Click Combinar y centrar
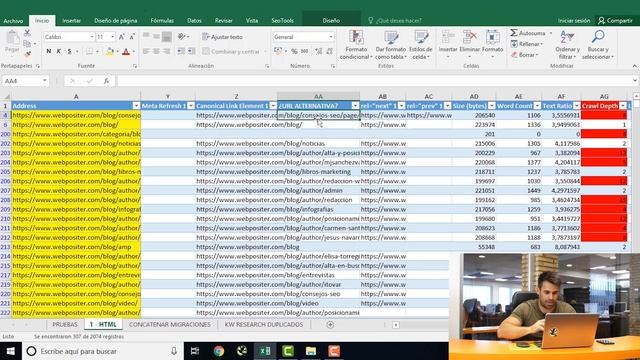640x360 pixels. click(x=231, y=51)
